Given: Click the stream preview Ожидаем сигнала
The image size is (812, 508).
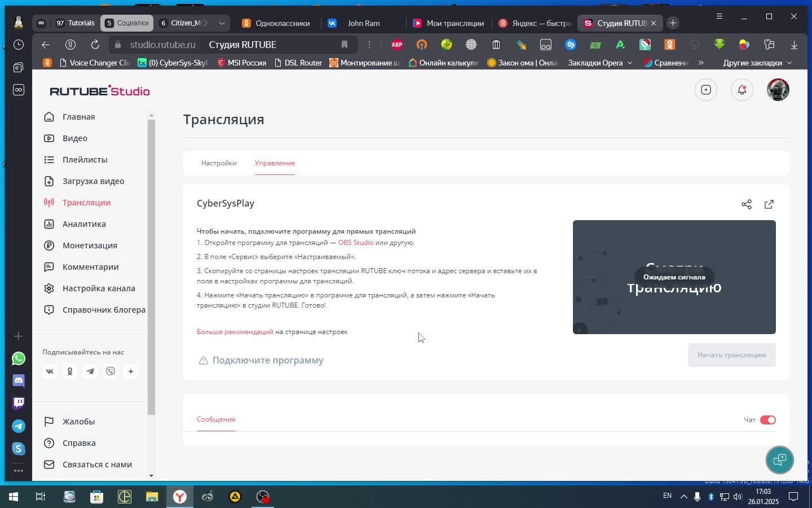Looking at the screenshot, I should (674, 277).
